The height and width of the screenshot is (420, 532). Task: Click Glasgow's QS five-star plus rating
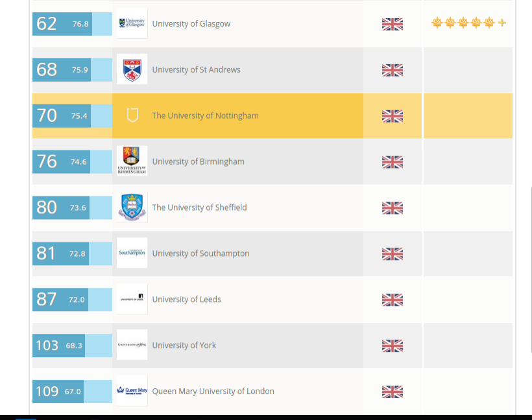click(468, 23)
